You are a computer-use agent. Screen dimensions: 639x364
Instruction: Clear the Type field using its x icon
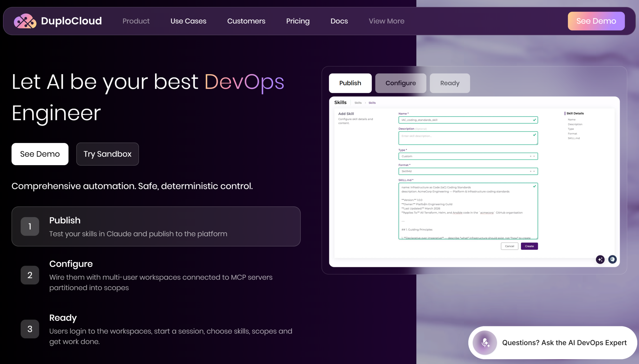click(x=530, y=156)
